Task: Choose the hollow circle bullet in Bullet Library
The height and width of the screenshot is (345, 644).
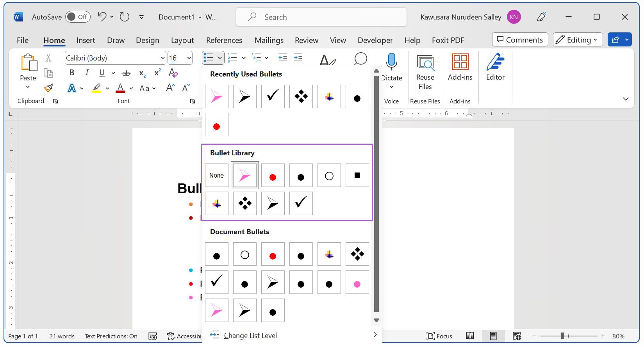Action: (329, 175)
